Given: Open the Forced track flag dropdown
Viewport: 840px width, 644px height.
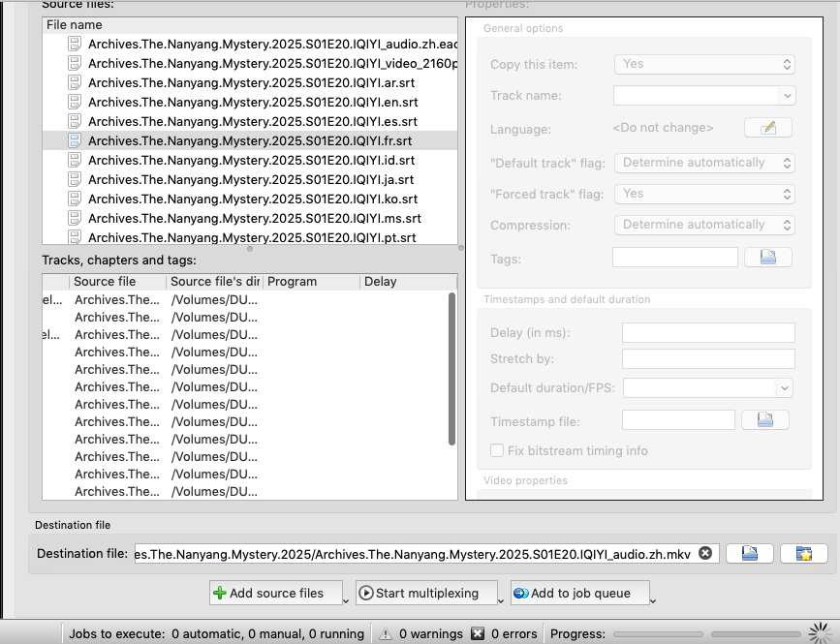Looking at the screenshot, I should click(x=704, y=194).
